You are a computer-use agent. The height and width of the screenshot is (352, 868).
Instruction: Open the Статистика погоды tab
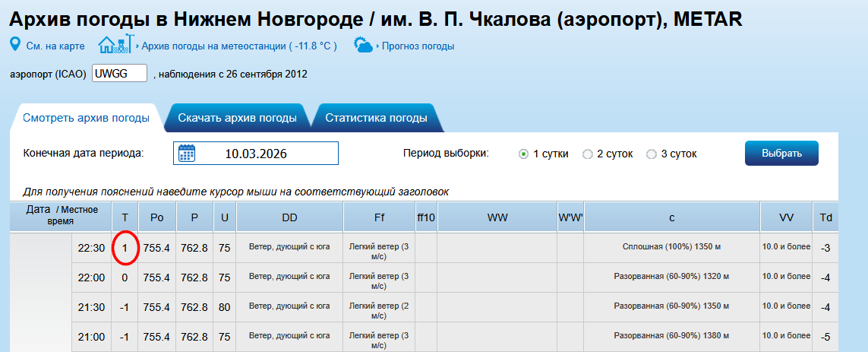coord(376,118)
